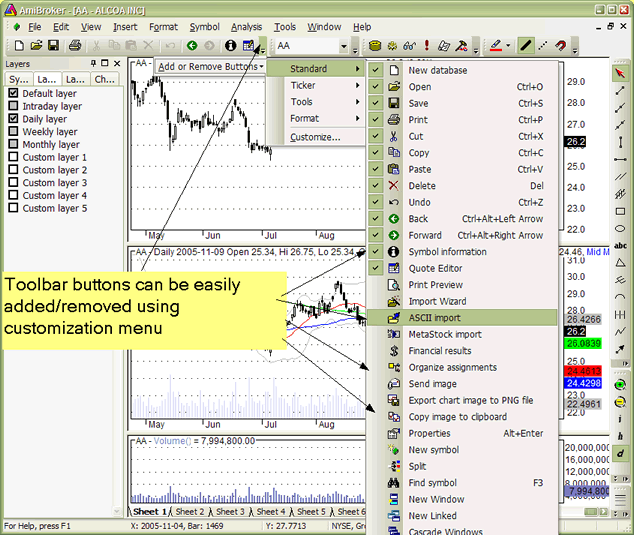Click Customize... in the popup menu

click(315, 136)
